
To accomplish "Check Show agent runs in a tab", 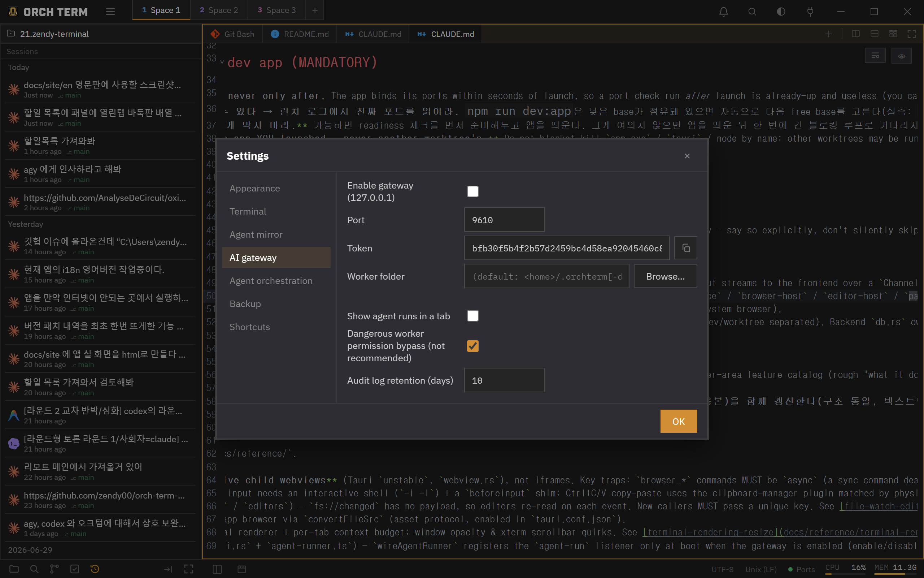I will tap(473, 316).
